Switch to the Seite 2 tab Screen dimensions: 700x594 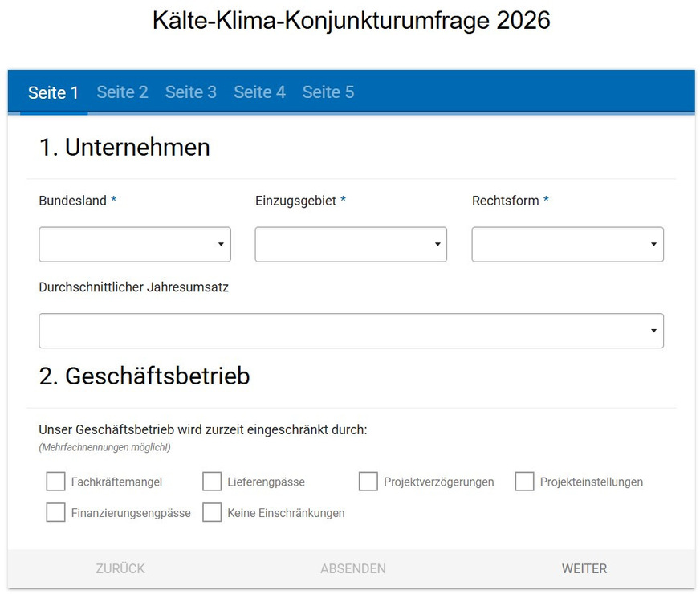(x=122, y=92)
